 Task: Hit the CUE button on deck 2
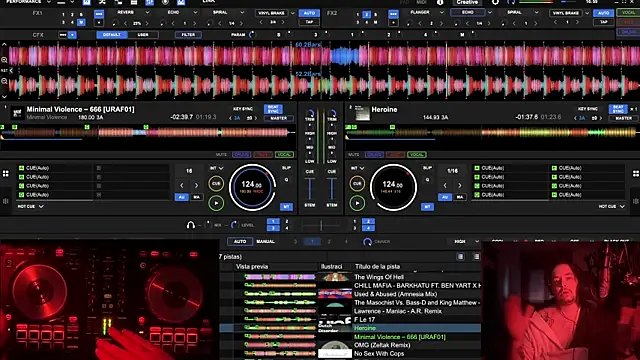(x=357, y=183)
